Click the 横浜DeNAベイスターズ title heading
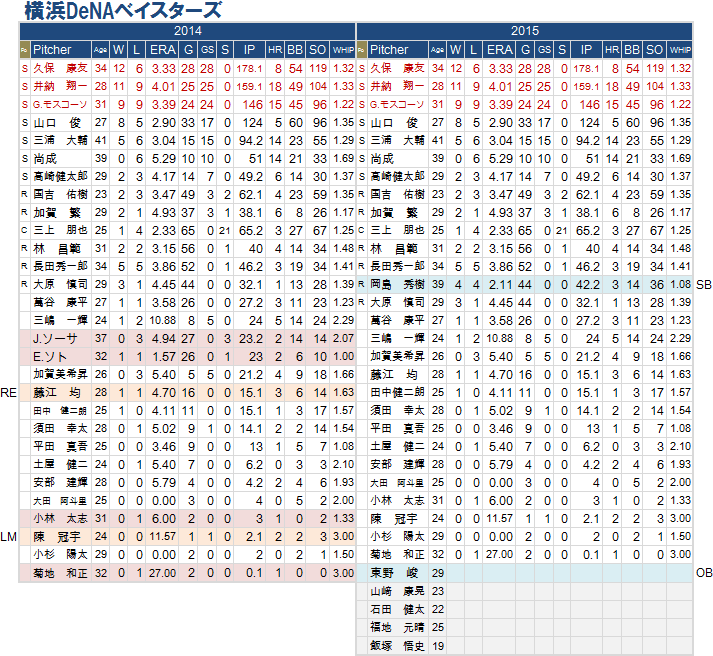This screenshot has height=656, width=713. click(123, 11)
